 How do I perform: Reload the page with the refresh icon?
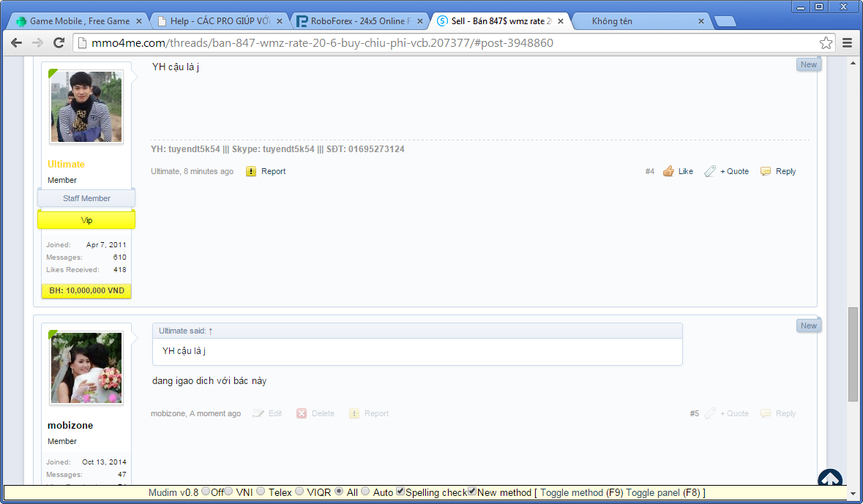point(59,43)
